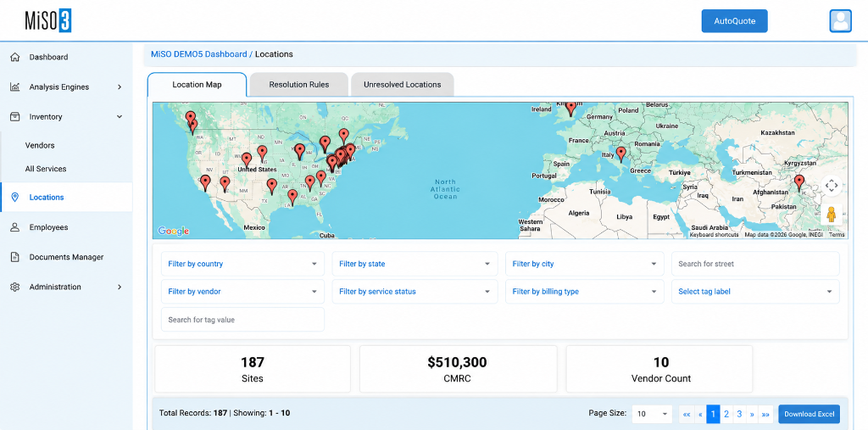The width and height of the screenshot is (868, 430).
Task: Click the map pin over Italy
Action: coord(621,154)
